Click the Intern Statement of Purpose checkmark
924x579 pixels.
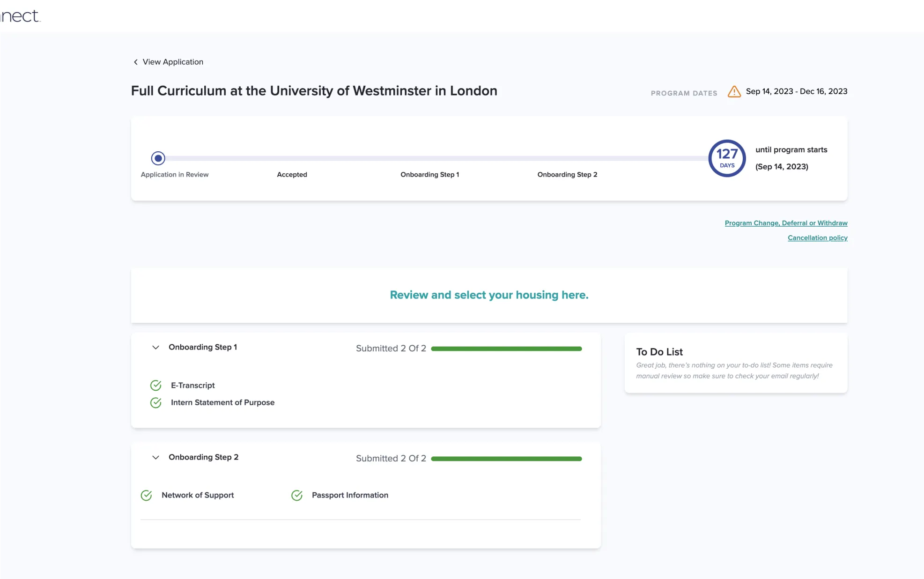[156, 402]
